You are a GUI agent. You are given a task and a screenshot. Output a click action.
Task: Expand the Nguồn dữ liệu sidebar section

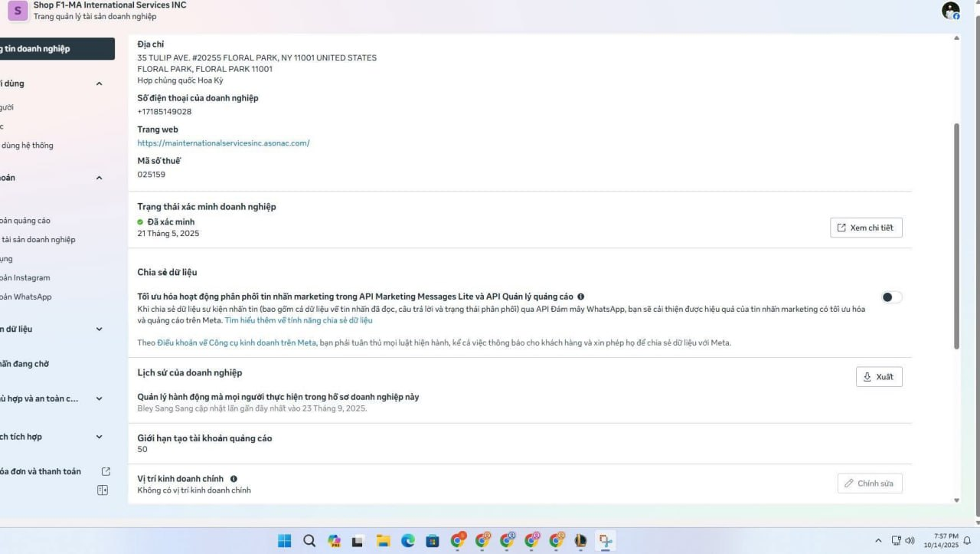[99, 329]
